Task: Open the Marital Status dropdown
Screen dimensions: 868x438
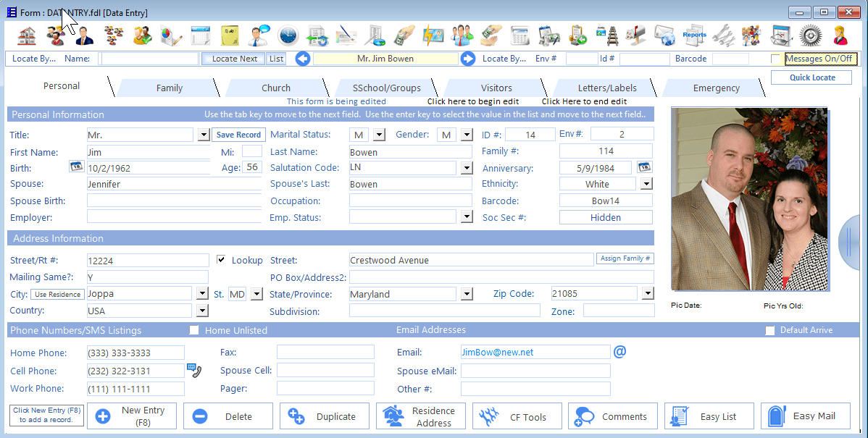Action: [379, 135]
